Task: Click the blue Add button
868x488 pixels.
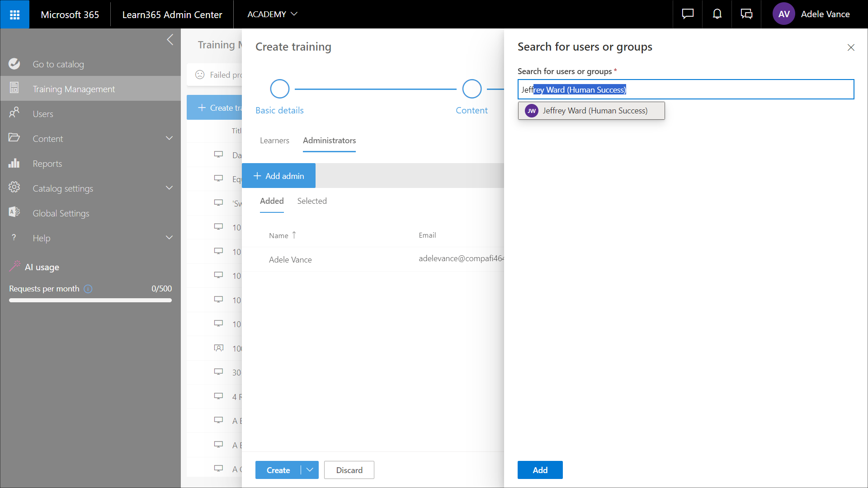Action: [x=540, y=470]
